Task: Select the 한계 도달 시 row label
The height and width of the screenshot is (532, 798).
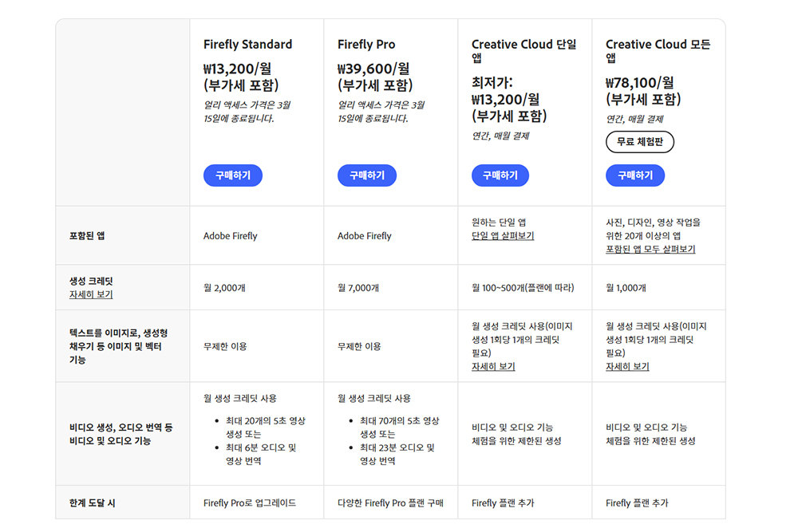Action: point(92,503)
